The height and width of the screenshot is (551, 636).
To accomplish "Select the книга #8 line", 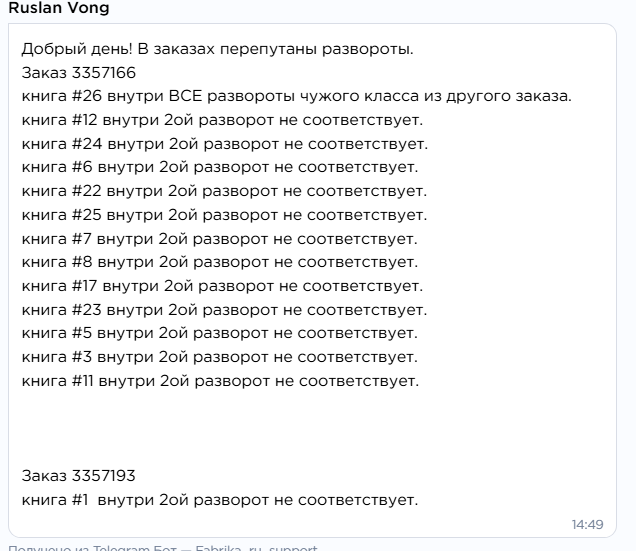I will (220, 262).
